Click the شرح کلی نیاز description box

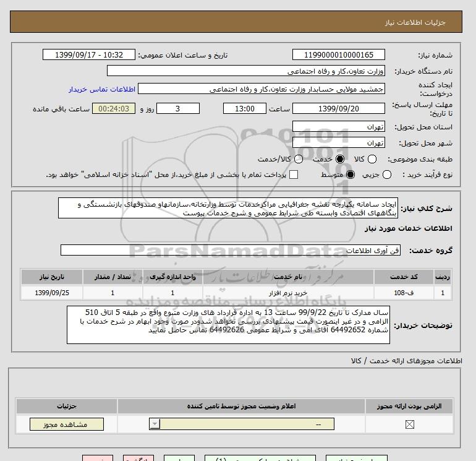[x=228, y=208]
